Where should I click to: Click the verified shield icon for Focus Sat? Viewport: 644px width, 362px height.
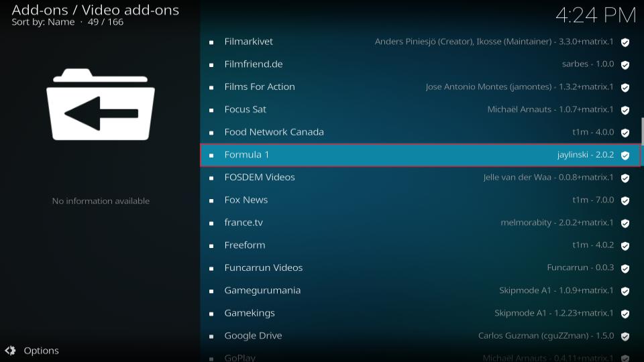pyautogui.click(x=625, y=110)
